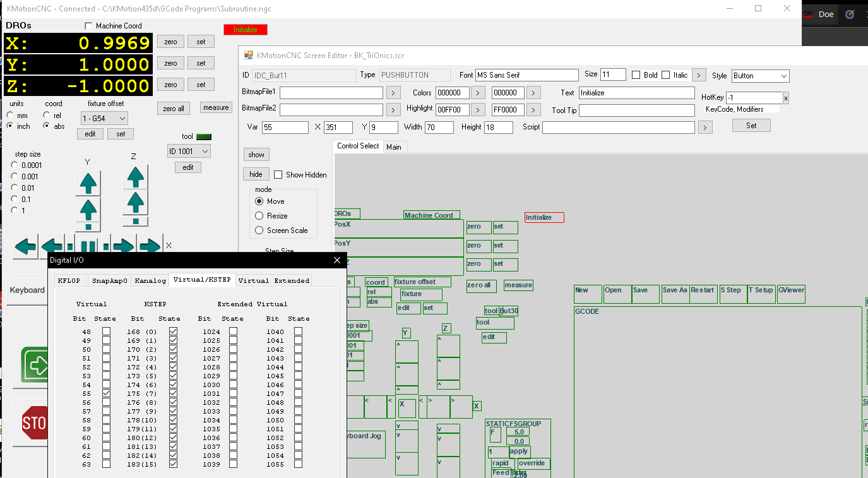The height and width of the screenshot is (478, 868).
Task: Clear the HotKey with the x button
Action: tap(786, 98)
